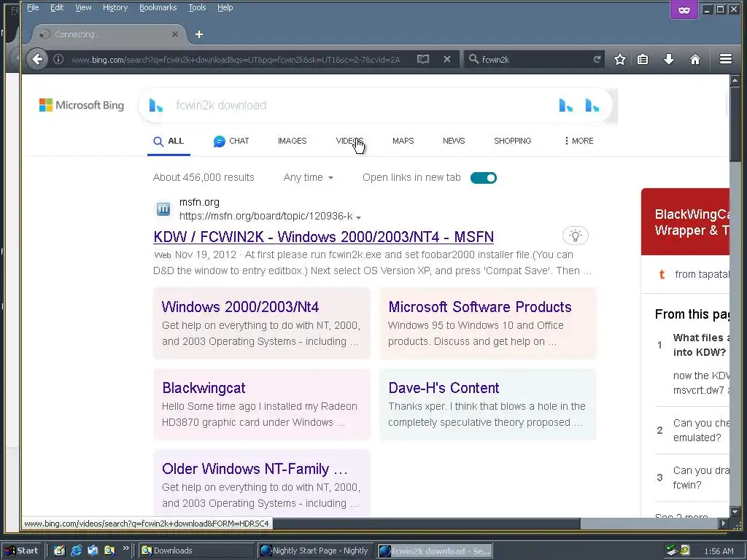Click the browser search box containing fcwin2k
Image resolution: width=747 pixels, height=560 pixels.
pyautogui.click(x=533, y=60)
